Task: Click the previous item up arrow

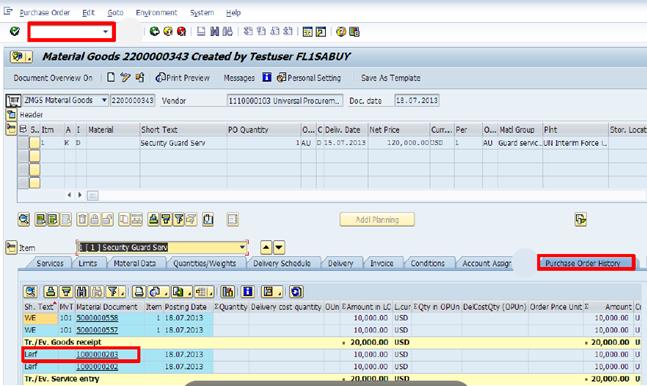Action: (x=266, y=248)
